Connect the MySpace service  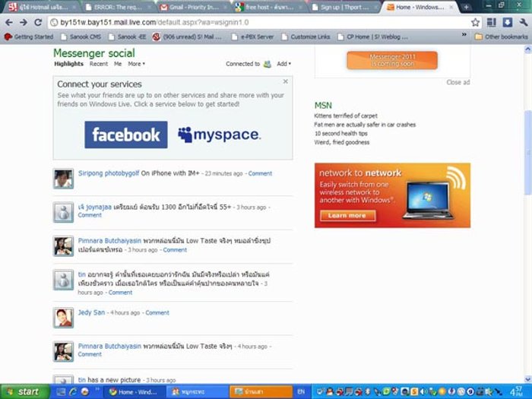point(219,135)
